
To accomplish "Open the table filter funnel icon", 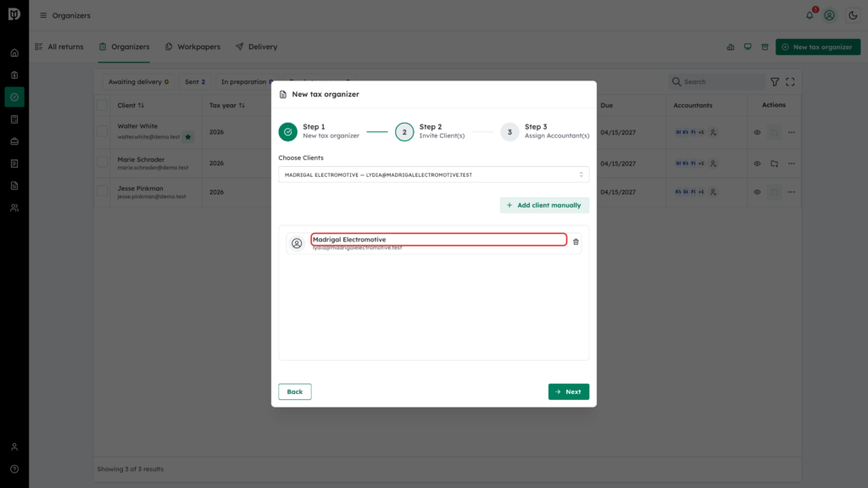I will (x=775, y=82).
